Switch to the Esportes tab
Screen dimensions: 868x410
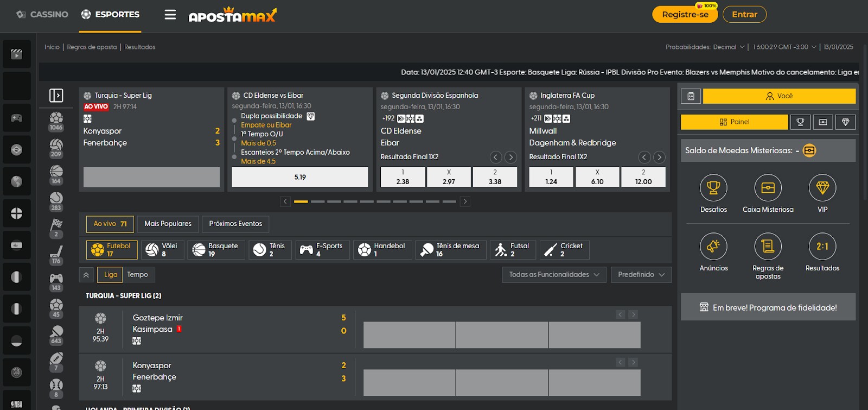click(111, 15)
